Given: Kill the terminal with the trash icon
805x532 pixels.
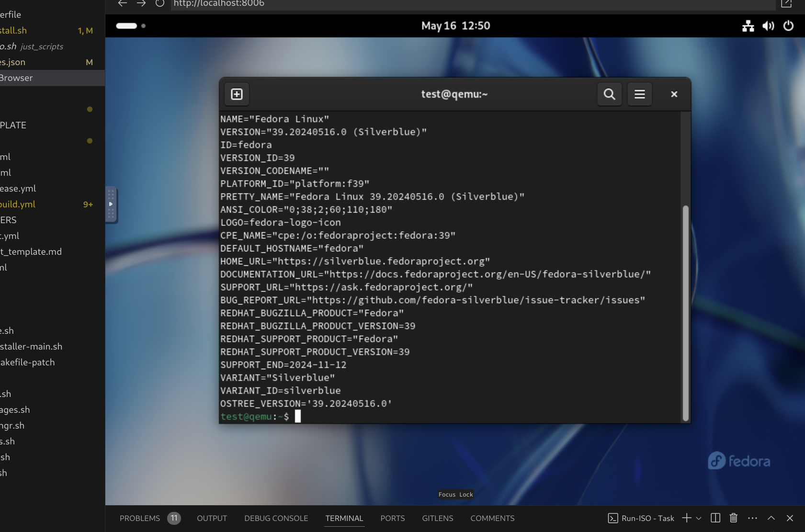Looking at the screenshot, I should click(734, 518).
